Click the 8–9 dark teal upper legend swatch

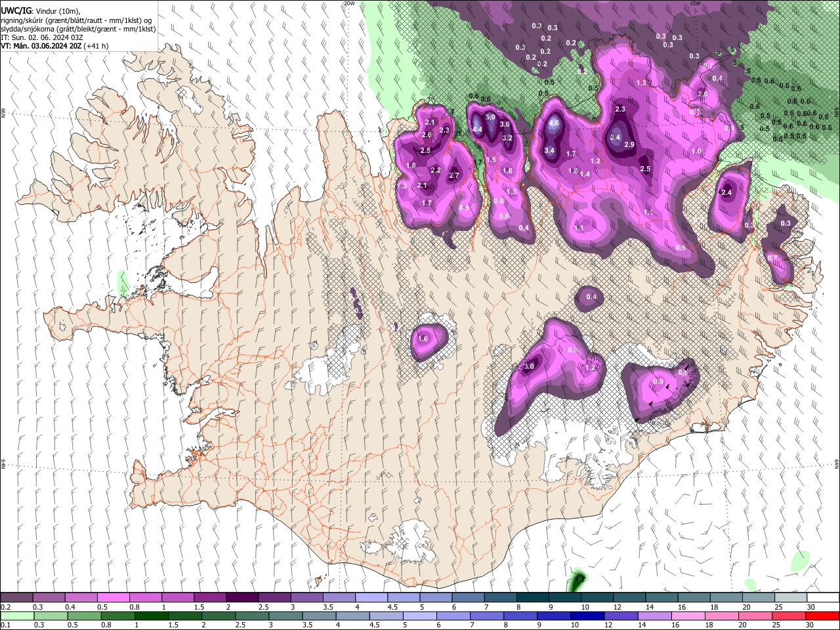532,598
